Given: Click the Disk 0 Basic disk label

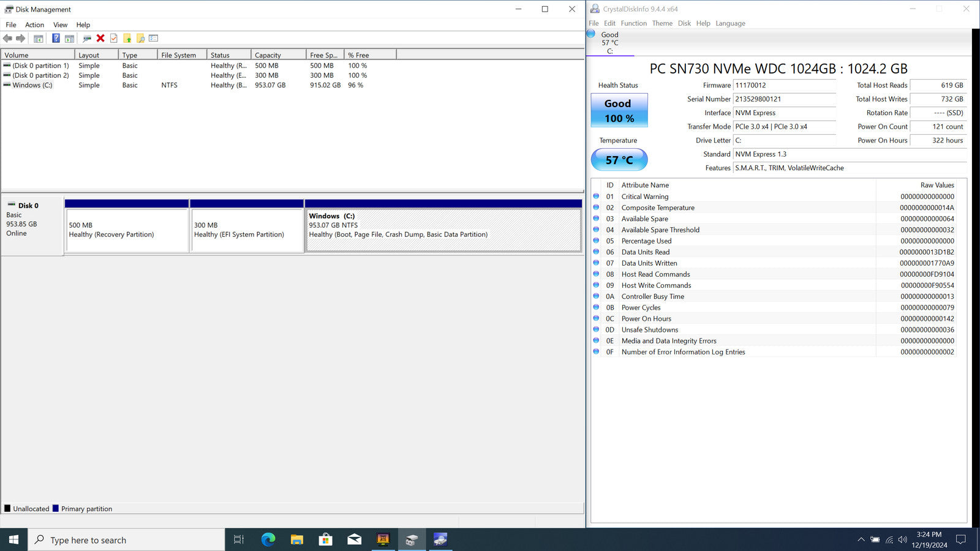Looking at the screenshot, I should [32, 225].
